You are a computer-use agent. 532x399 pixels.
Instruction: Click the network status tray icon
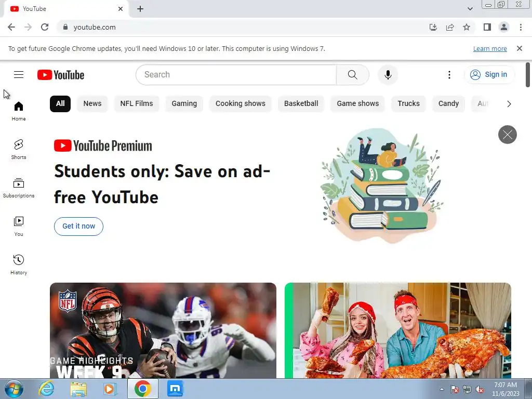point(467,390)
